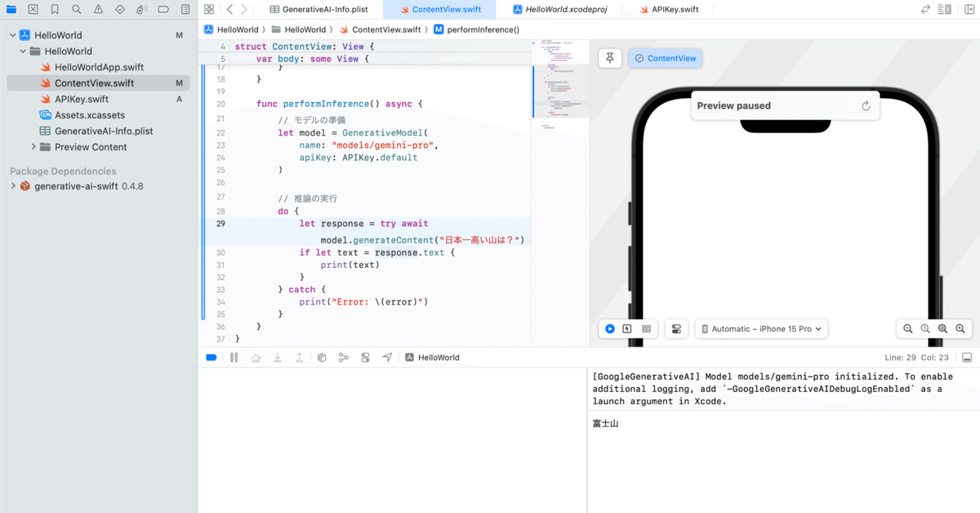Open the Breakpoint navigator icon
980x513 pixels.
tap(163, 10)
